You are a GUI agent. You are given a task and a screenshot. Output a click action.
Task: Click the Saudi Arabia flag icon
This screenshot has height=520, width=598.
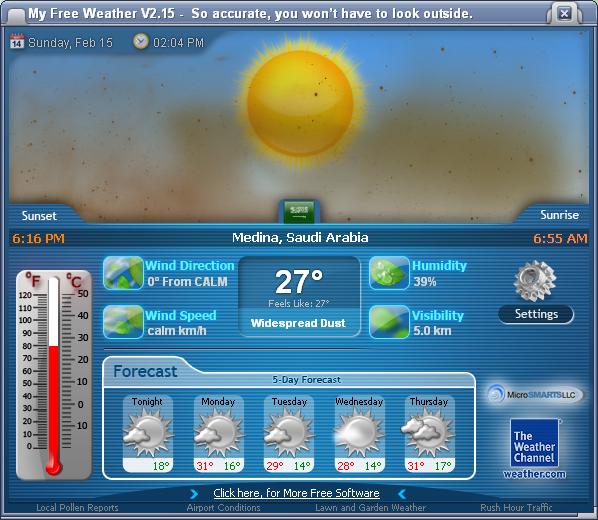pyautogui.click(x=299, y=211)
